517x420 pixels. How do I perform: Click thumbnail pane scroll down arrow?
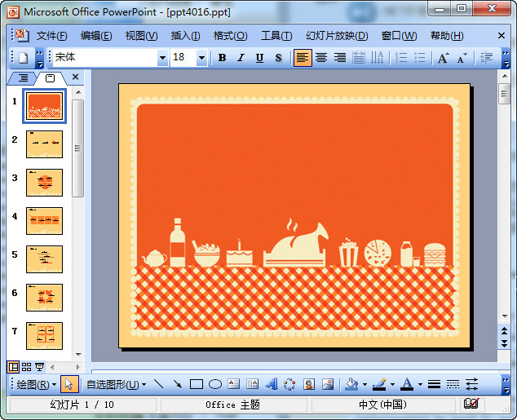(x=78, y=355)
